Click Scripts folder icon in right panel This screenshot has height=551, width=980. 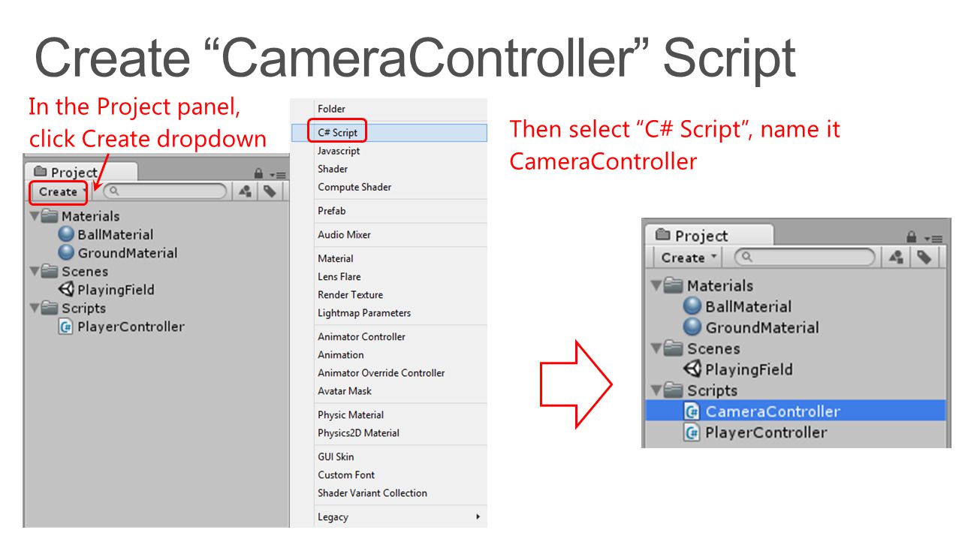(x=674, y=390)
